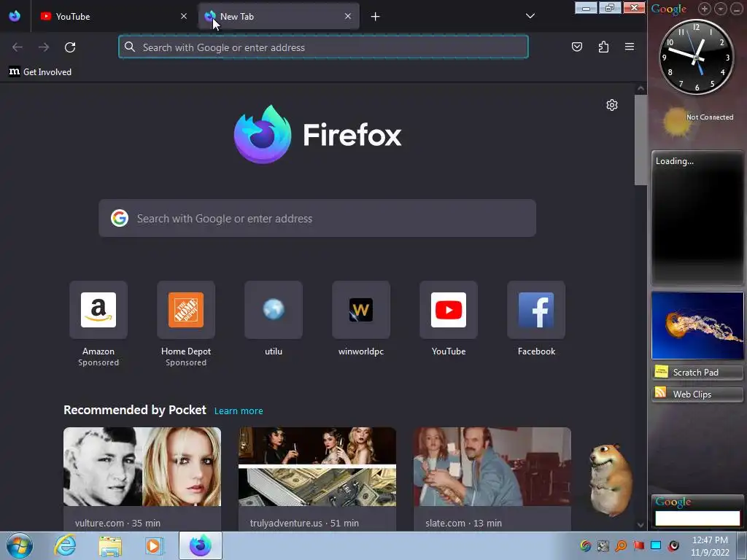Focus the address bar search field
This screenshot has height=560, width=747.
(x=323, y=47)
